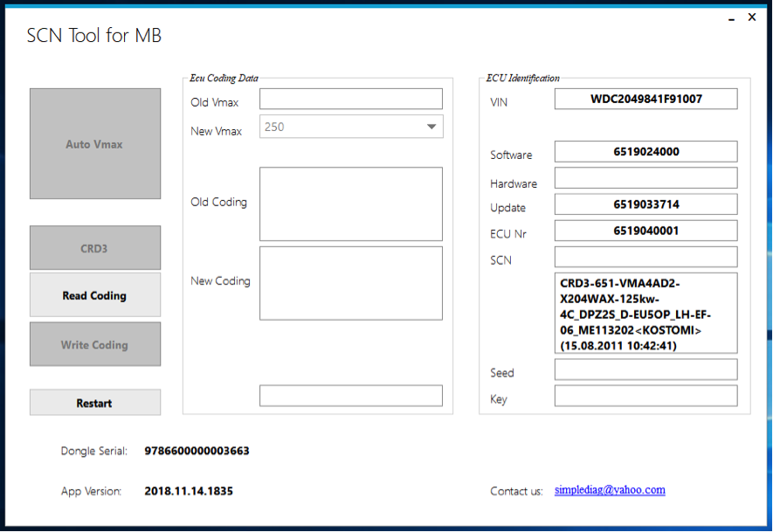Screen dimensions: 773x532
Task: Close the SCN Tool window
Action: pyautogui.click(x=752, y=17)
